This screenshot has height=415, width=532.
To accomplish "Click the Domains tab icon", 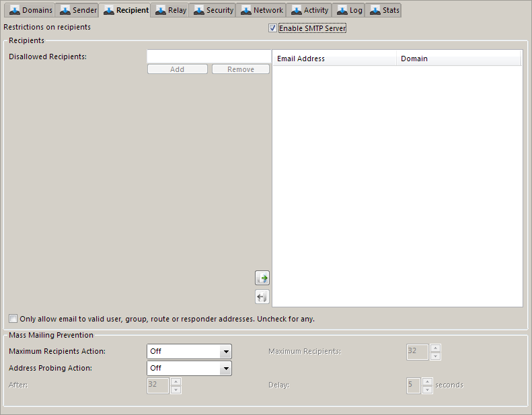I will [15, 10].
